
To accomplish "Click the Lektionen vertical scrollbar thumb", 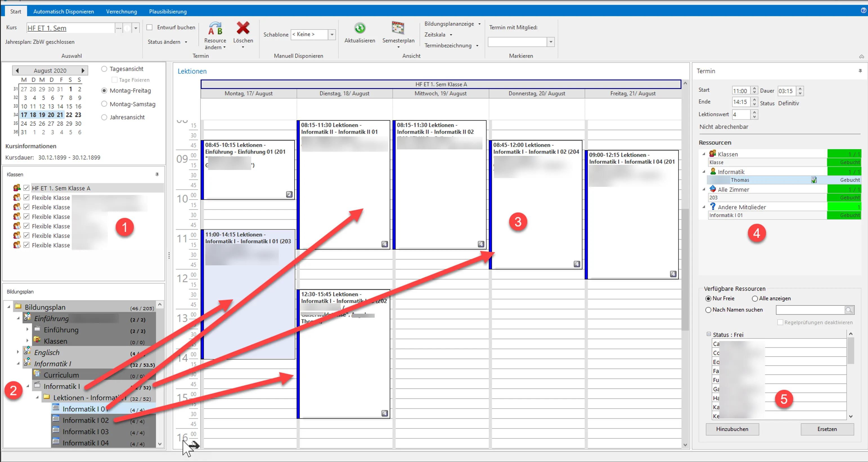I will tap(685, 270).
